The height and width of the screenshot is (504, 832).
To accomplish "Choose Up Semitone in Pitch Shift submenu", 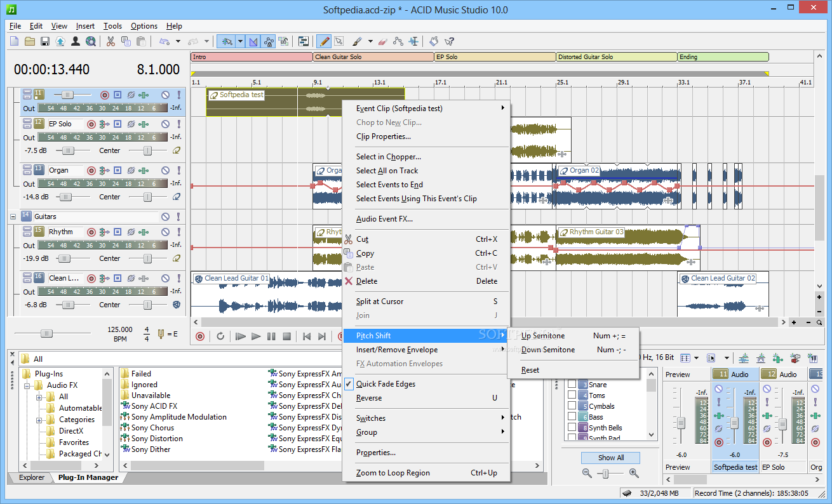I will pyautogui.click(x=573, y=336).
